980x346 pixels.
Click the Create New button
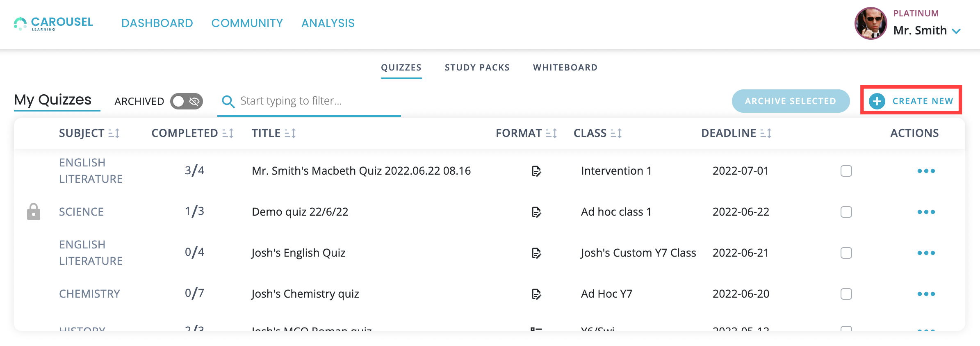pos(911,101)
